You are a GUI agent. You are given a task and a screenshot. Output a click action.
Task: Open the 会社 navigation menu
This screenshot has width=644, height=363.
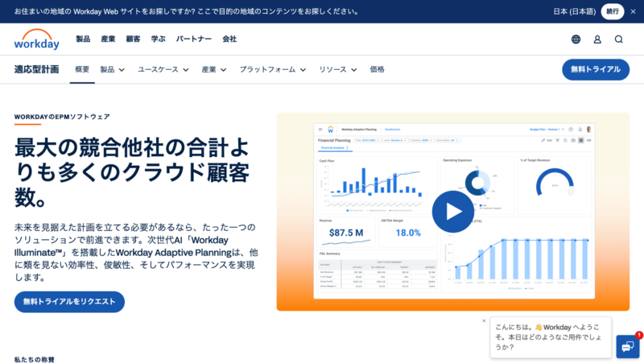click(x=229, y=39)
